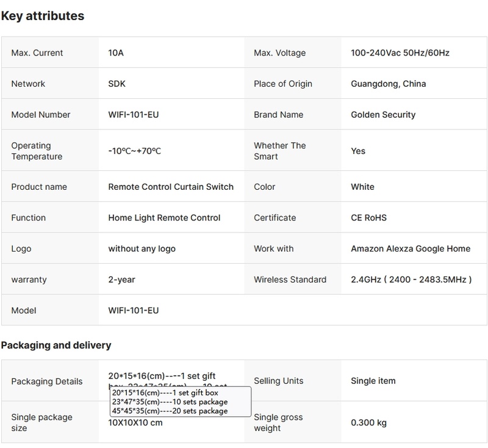Click the Packaging and delivery heading
The width and height of the screenshot is (488, 448).
tap(56, 345)
